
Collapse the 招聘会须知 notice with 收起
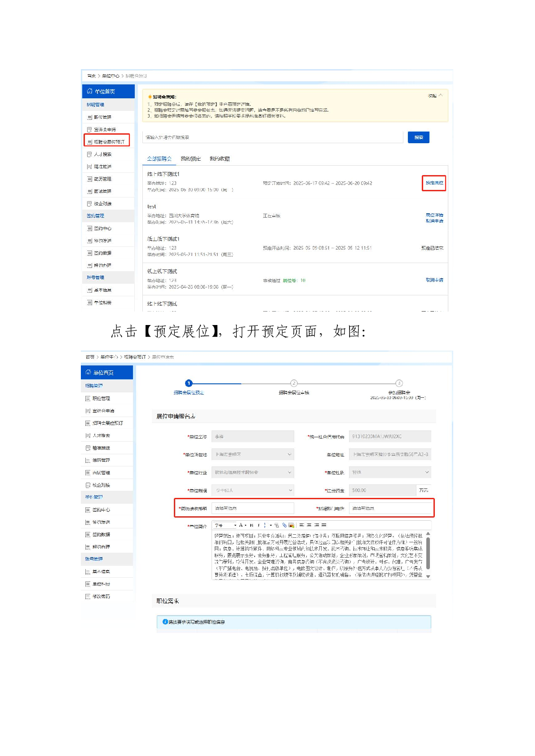click(434, 96)
